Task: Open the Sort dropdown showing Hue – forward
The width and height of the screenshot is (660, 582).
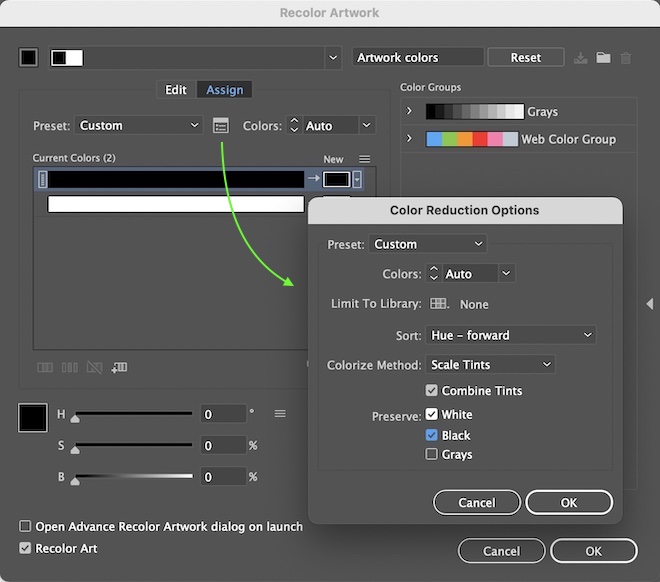Action: click(x=511, y=335)
